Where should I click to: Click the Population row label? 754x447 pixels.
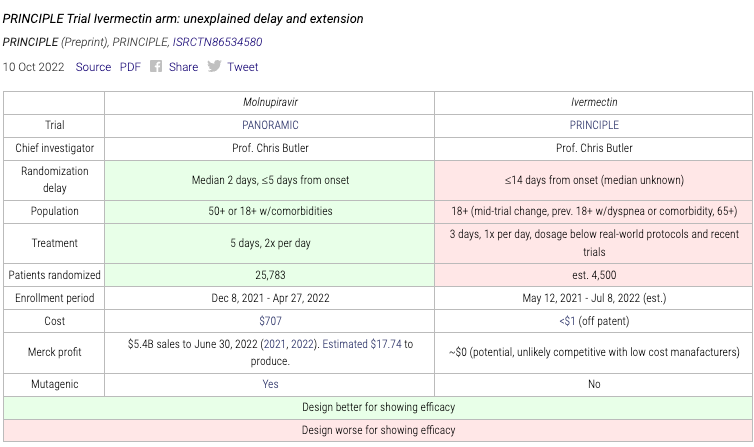[x=54, y=211]
